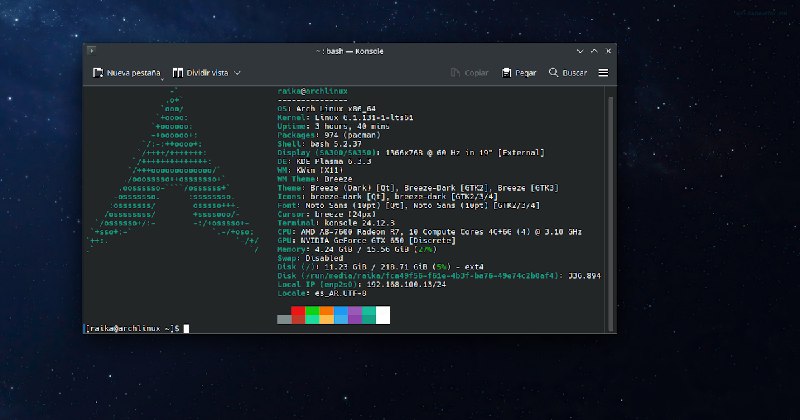
Task: Click the bash prompt cursor line
Action: click(x=137, y=329)
